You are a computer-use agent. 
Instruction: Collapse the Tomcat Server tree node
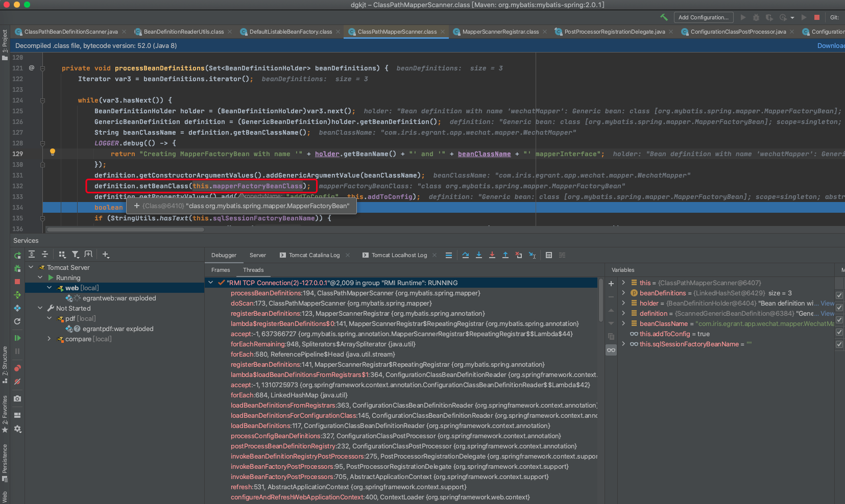pos(31,267)
